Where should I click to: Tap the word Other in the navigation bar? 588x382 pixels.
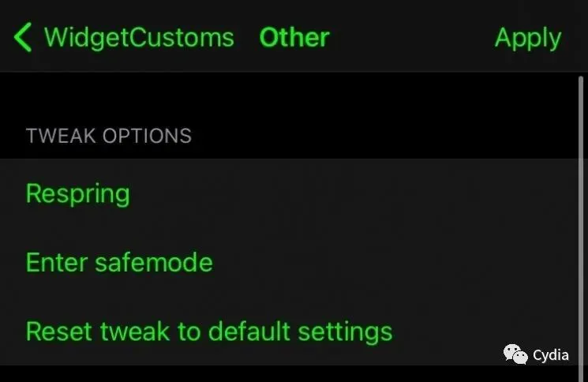pos(294,38)
